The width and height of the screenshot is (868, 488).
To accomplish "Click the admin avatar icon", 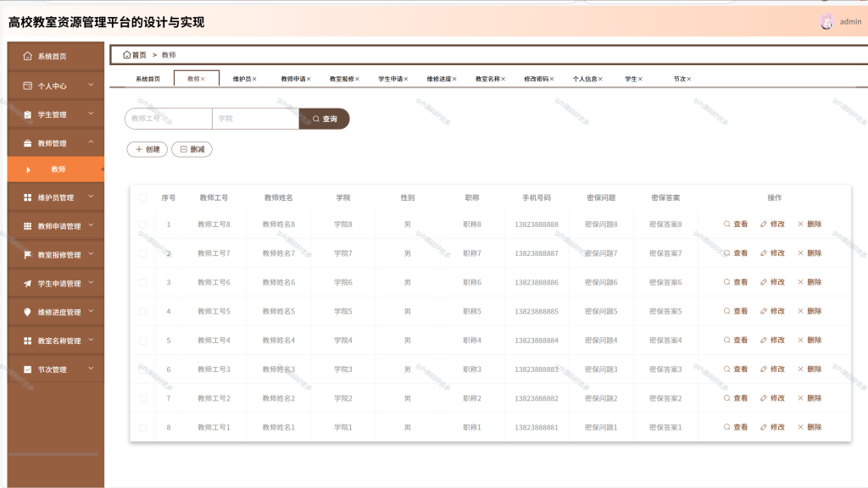I will coord(826,21).
